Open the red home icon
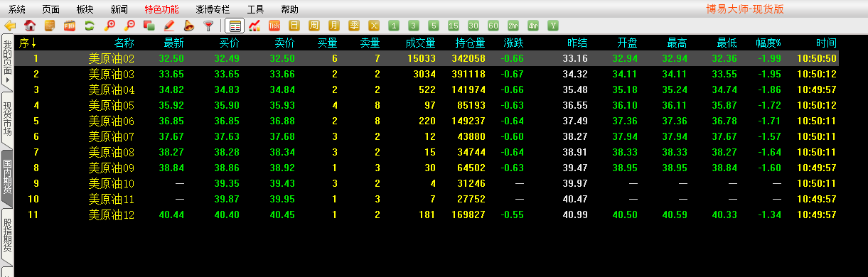 [x=30, y=26]
